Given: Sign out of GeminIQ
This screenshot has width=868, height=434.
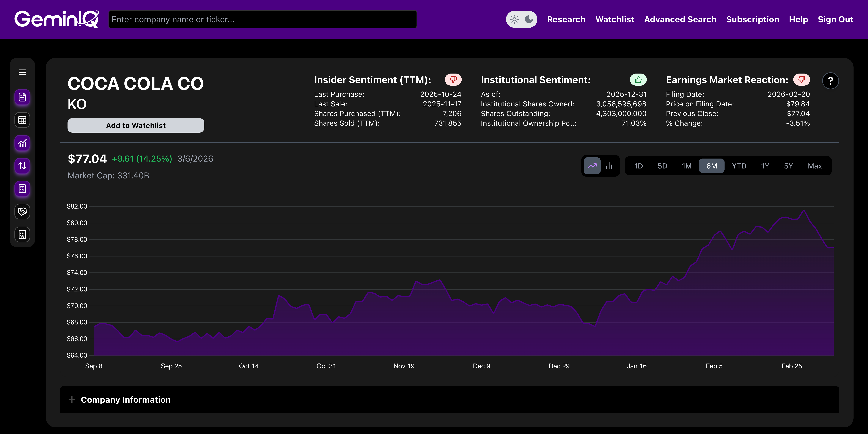Looking at the screenshot, I should tap(836, 19).
